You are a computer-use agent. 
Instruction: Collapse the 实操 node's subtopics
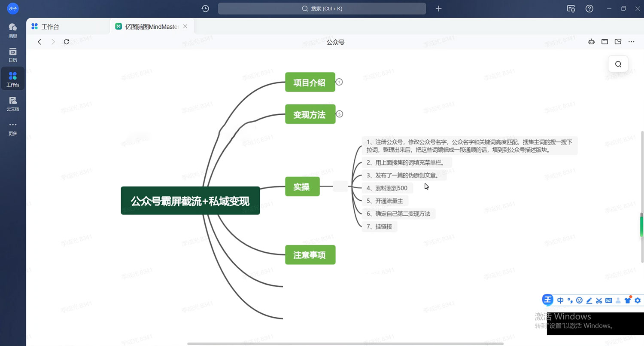point(340,186)
